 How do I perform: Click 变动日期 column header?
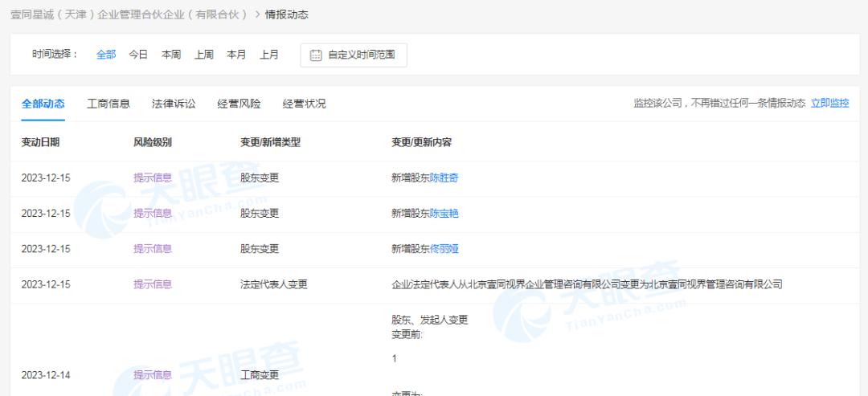click(40, 142)
